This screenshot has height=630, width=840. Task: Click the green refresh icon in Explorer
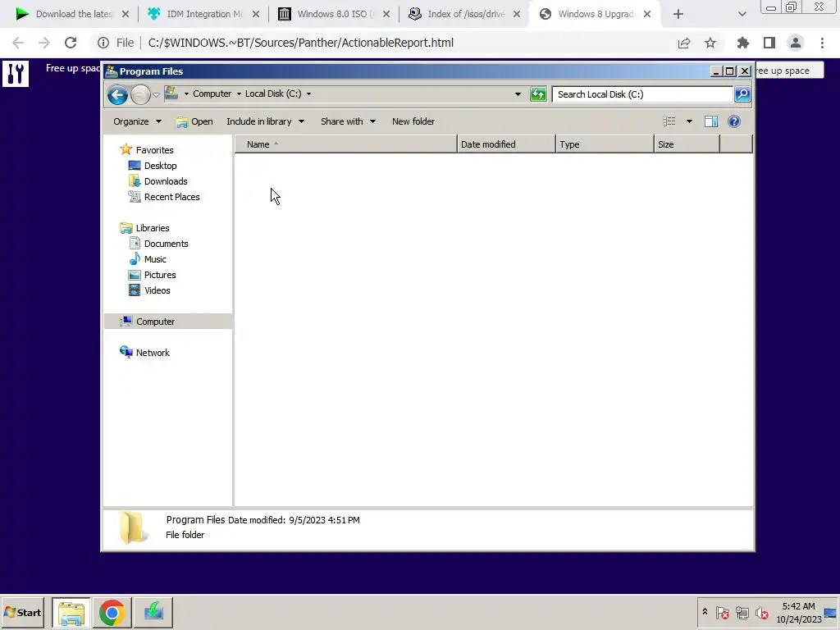click(x=538, y=94)
